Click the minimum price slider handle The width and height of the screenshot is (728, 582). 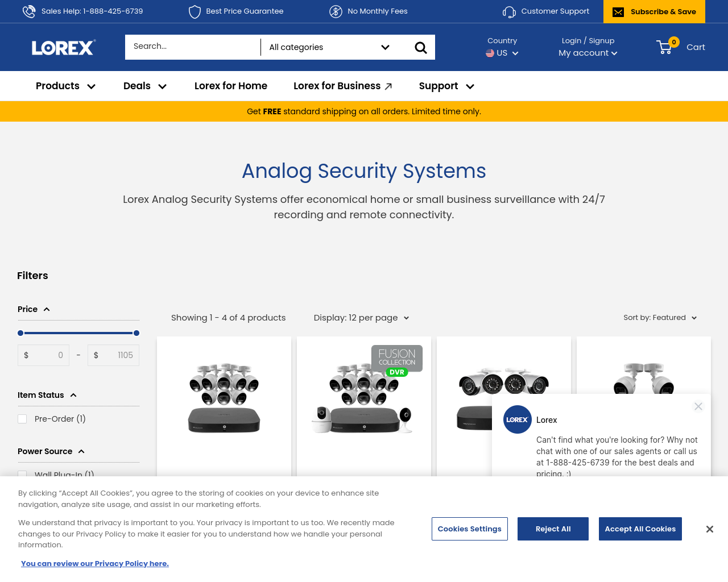pyautogui.click(x=20, y=333)
